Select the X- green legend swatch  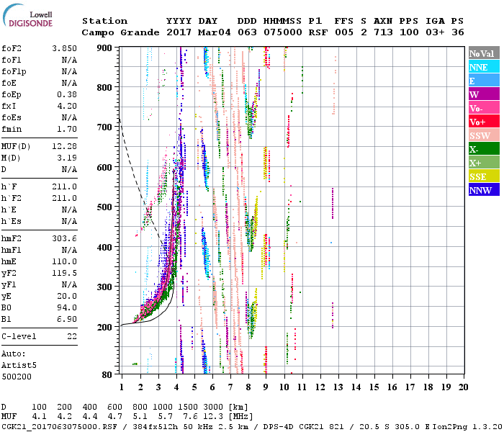click(x=482, y=149)
